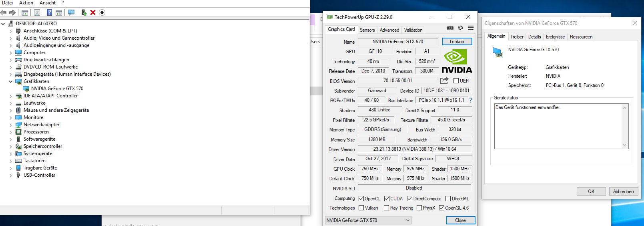
Task: Expand the Netzwerkadapter node
Action: (x=11, y=125)
